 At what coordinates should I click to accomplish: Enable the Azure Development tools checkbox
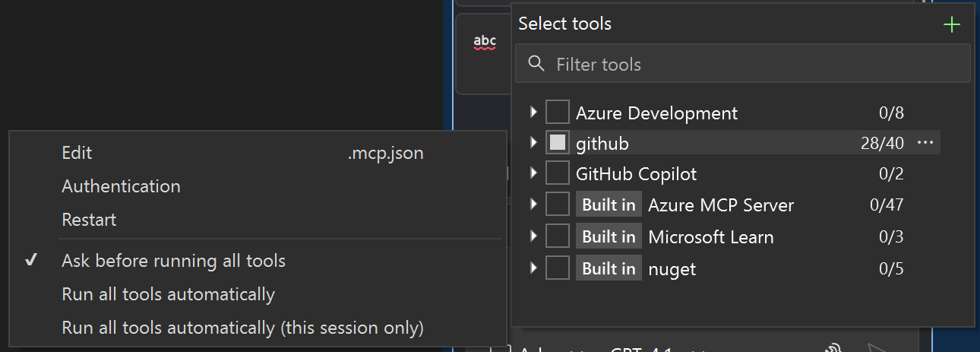(x=558, y=113)
